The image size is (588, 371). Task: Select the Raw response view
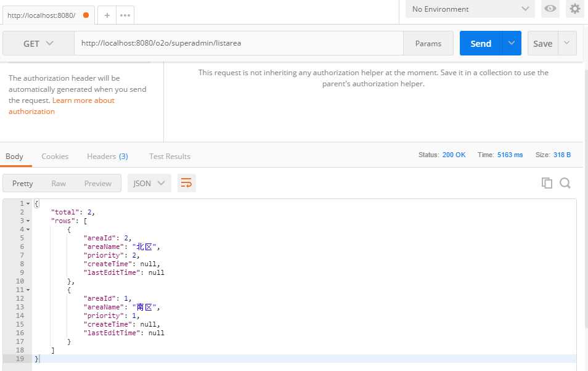[59, 184]
